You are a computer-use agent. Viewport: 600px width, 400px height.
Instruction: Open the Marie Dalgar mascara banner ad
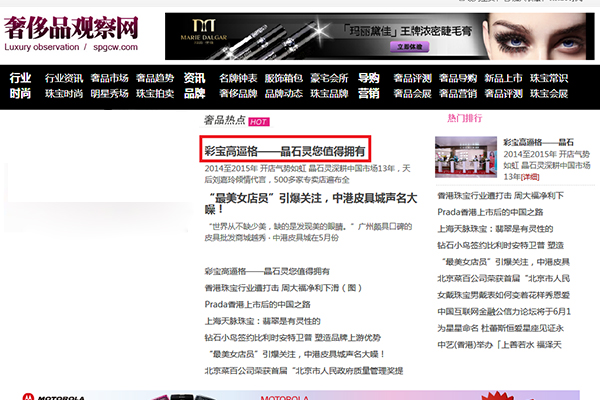pos(380,36)
